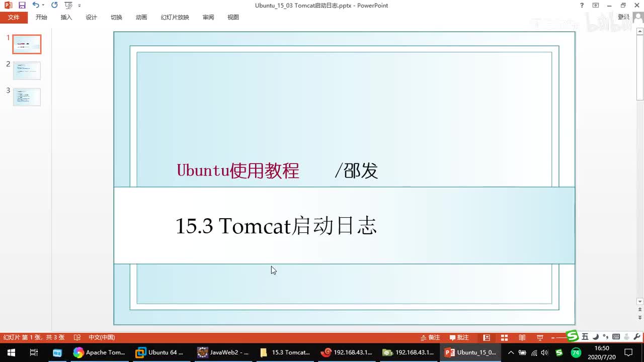Switch to the 视图 ribbon tab
644x362 pixels.
(x=233, y=17)
